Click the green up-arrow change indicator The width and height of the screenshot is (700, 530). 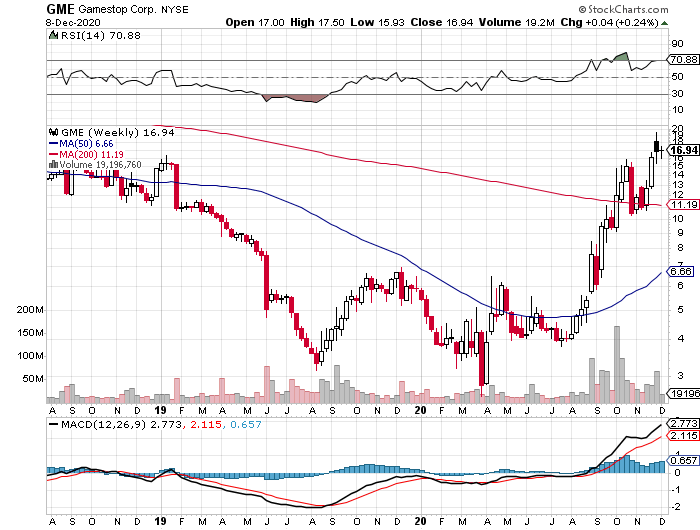(664, 23)
